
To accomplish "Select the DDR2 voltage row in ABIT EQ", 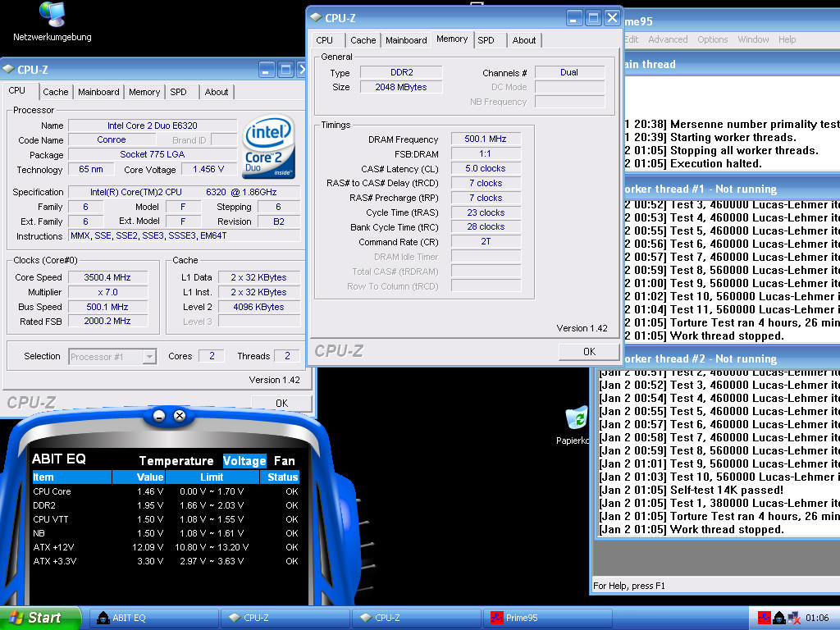I will (x=166, y=505).
